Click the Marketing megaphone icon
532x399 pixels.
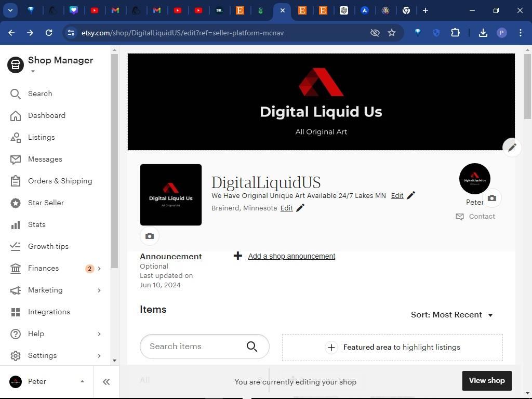click(16, 290)
